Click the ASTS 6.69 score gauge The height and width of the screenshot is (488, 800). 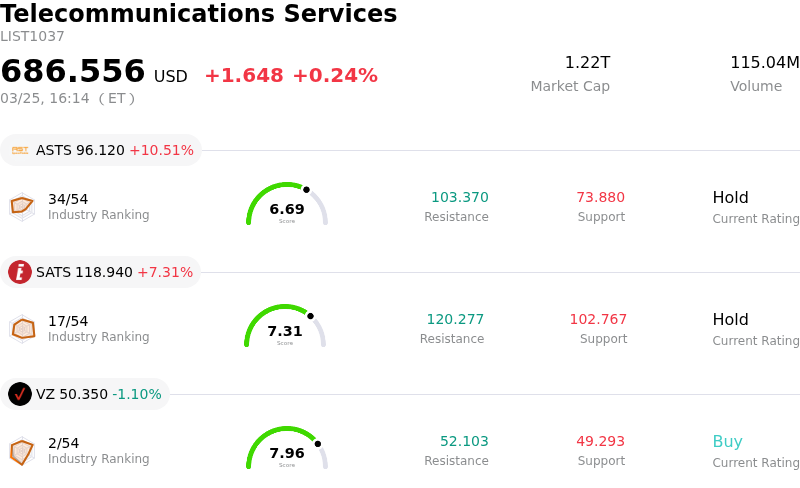(287, 205)
